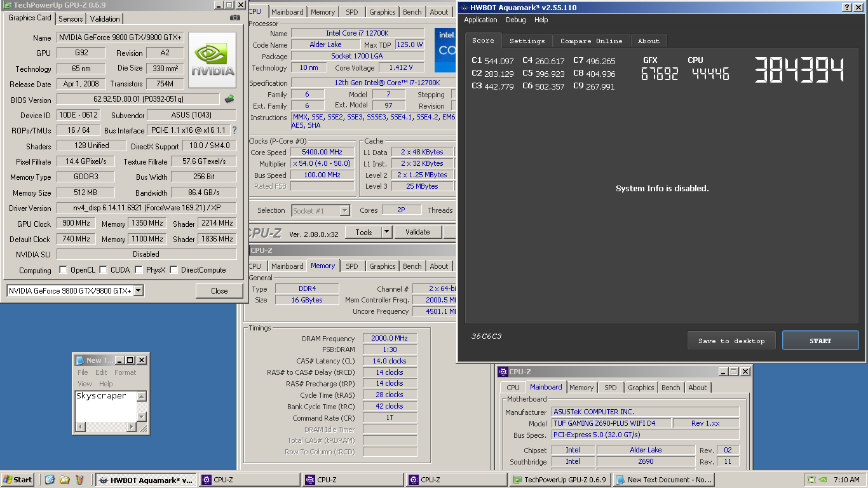
Task: Switch to the Sensors tab in GPU-Z
Action: (71, 19)
